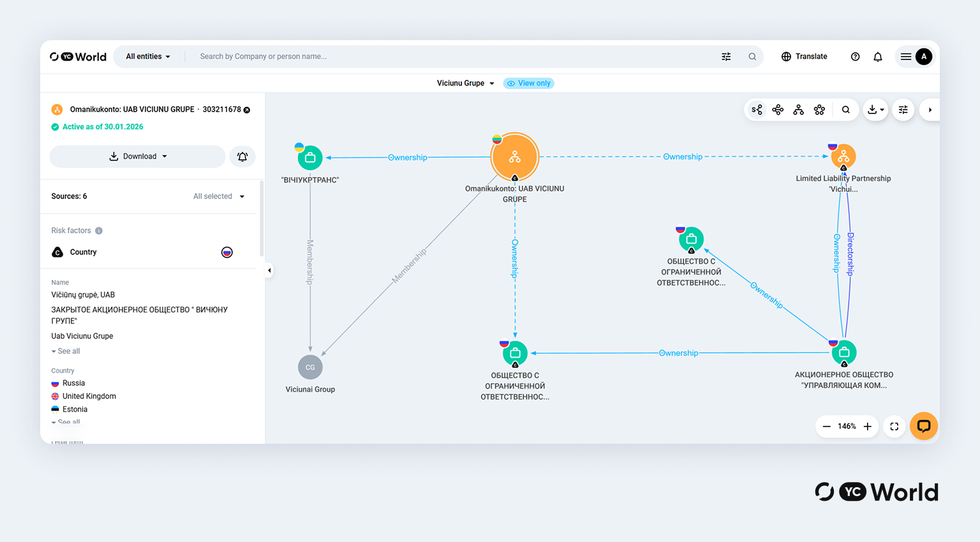Click the copy icon beside 303211678
Image resolution: width=980 pixels, height=542 pixels.
(x=247, y=110)
